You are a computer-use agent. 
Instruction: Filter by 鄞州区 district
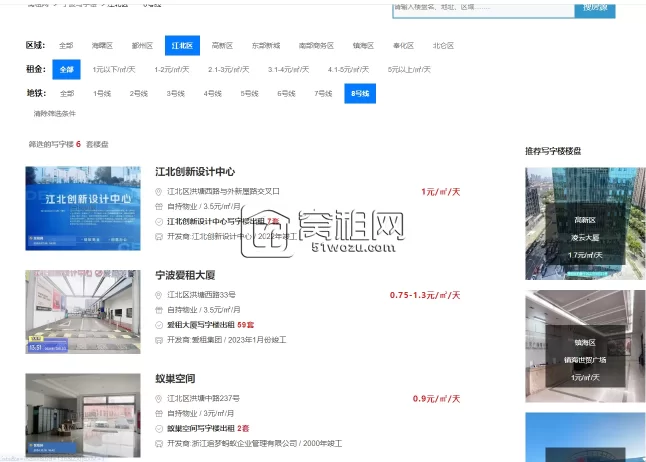pos(142,46)
